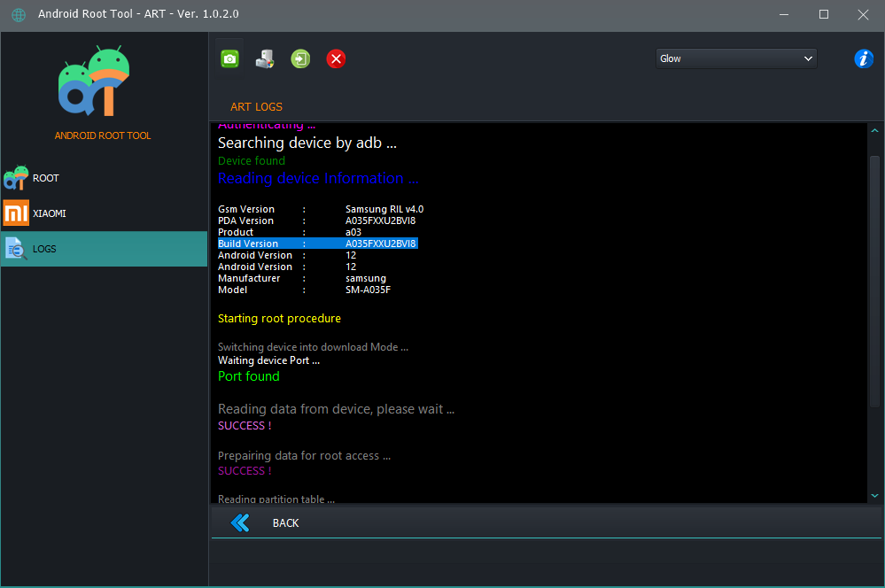Click the Gsm Version row
Screen dimensions: 885x588
(321, 209)
